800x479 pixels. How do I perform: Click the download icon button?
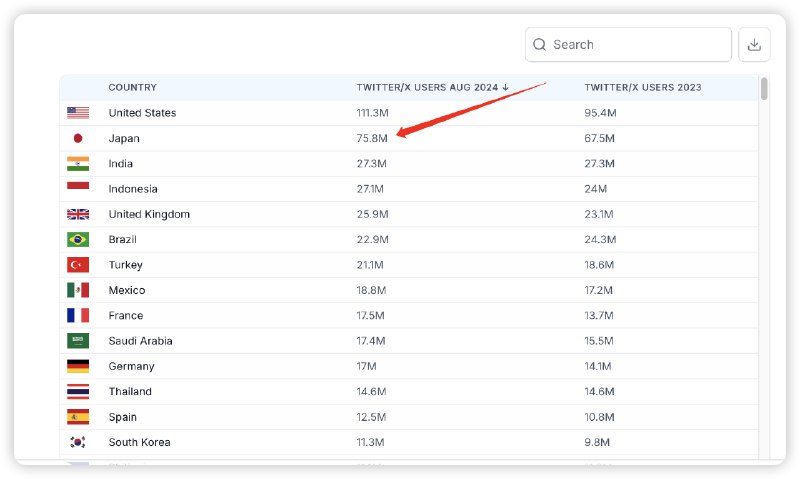pyautogui.click(x=754, y=45)
